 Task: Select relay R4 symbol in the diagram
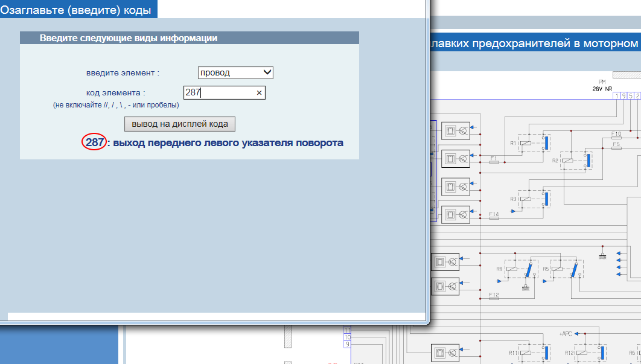pyautogui.click(x=521, y=269)
